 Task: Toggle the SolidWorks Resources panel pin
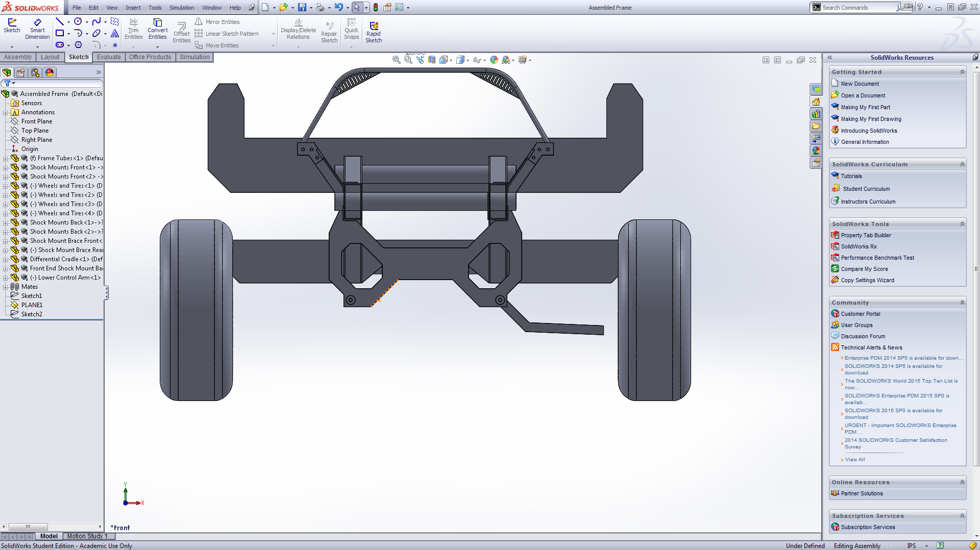coord(975,58)
